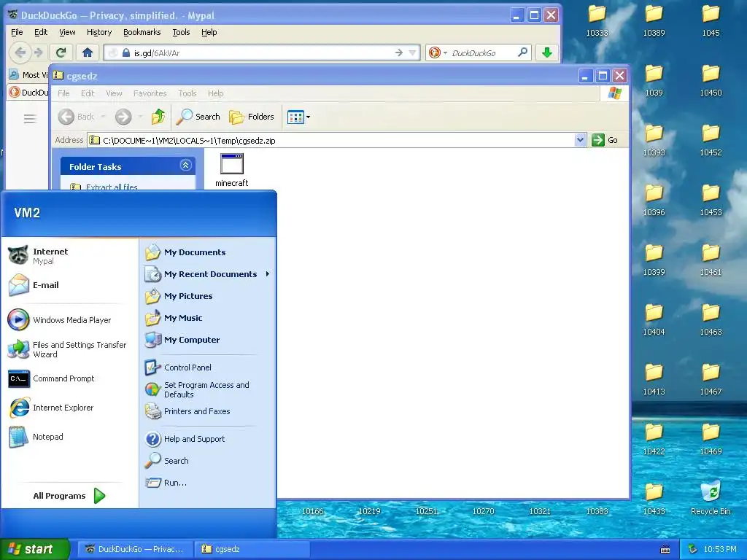This screenshot has height=560, width=747.
Task: Click Search in cgsedz toolbar
Action: coord(198,117)
